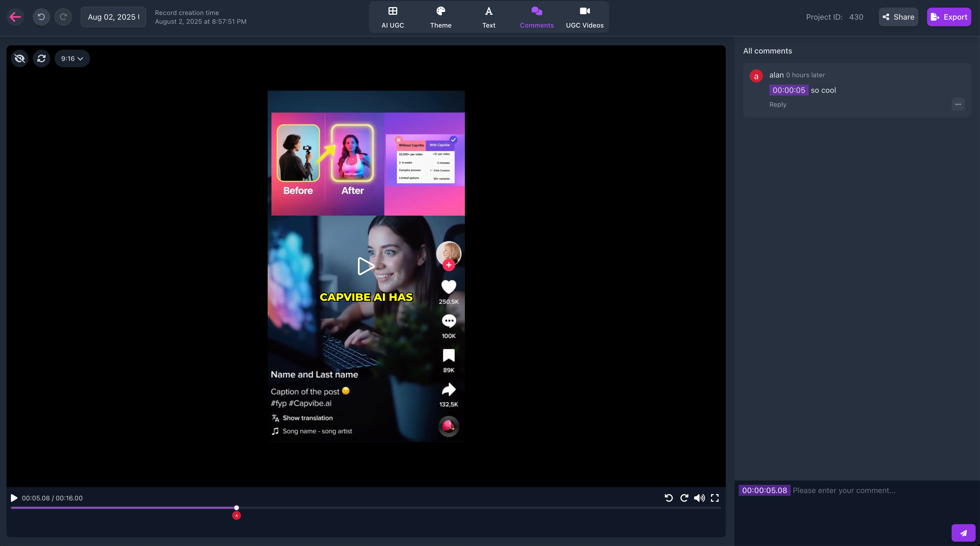Click the redo button in header
Screen dimensions: 980x546
63,17
